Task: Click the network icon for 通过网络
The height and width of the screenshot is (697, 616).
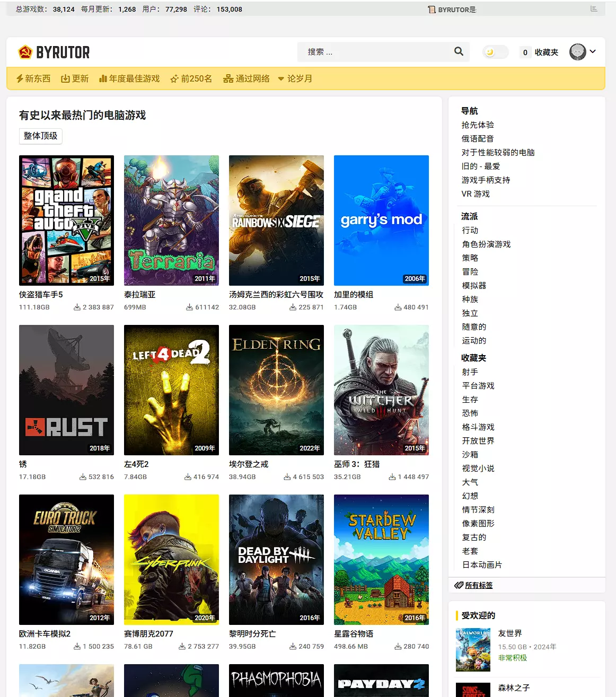Action: coord(228,78)
